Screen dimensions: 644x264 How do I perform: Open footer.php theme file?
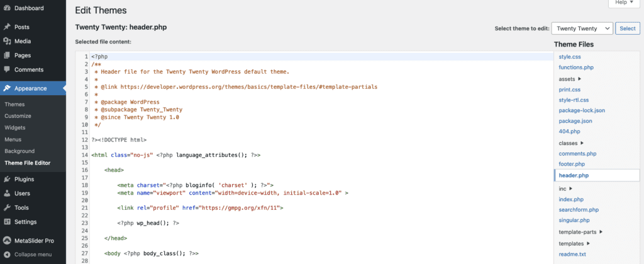[x=572, y=164]
